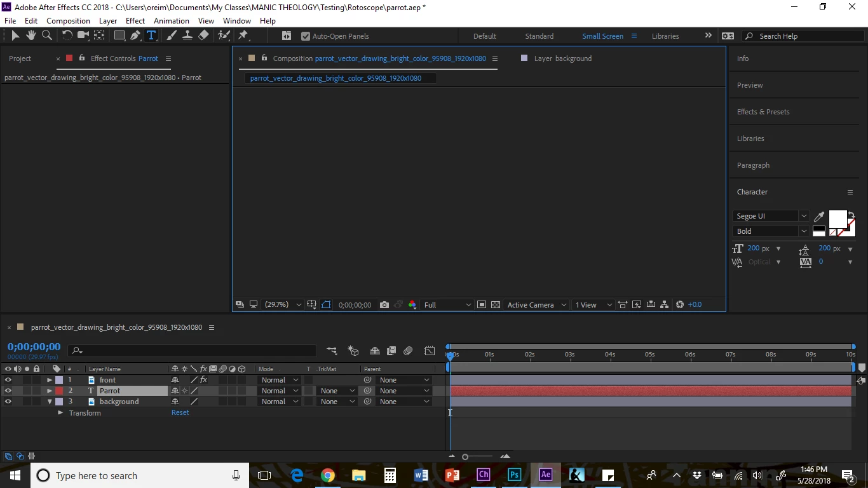Click the 05s marker on time ruler
The height and width of the screenshot is (488, 868).
(x=649, y=355)
